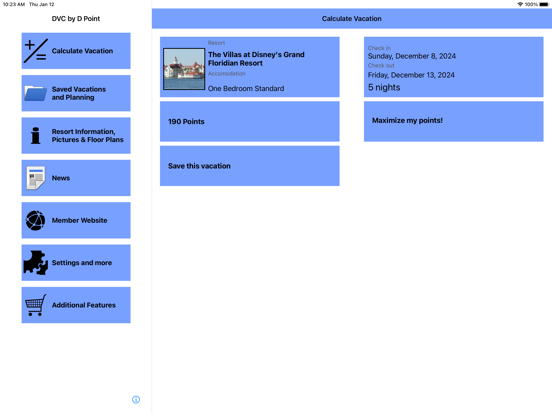Change check-in date Sunday, December 8, 2024

tap(412, 56)
